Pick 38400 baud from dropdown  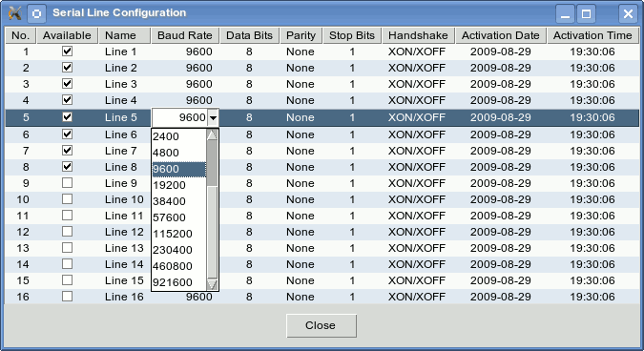point(179,201)
